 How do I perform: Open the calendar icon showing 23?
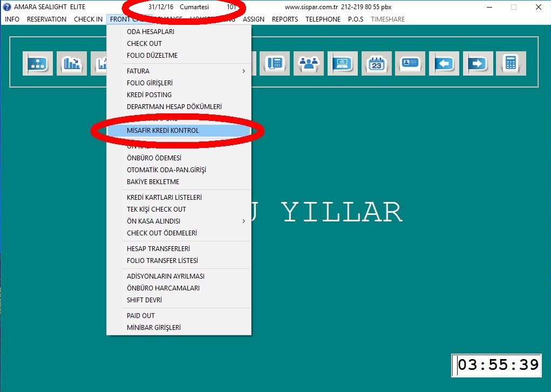point(376,63)
